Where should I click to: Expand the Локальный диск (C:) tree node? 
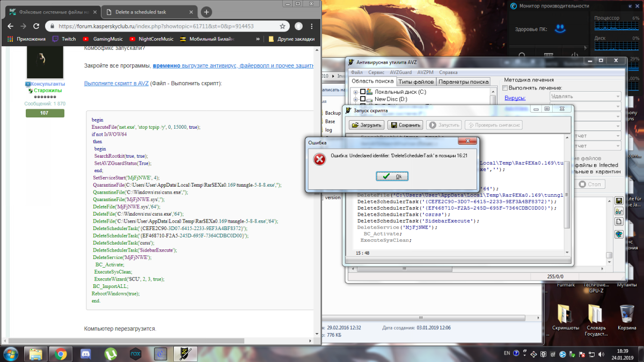click(355, 92)
